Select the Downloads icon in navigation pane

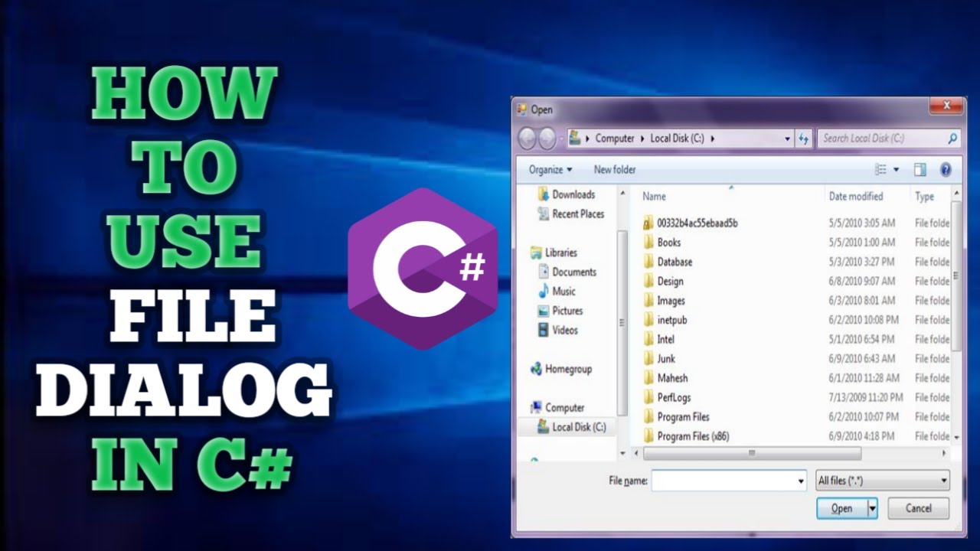pos(543,194)
